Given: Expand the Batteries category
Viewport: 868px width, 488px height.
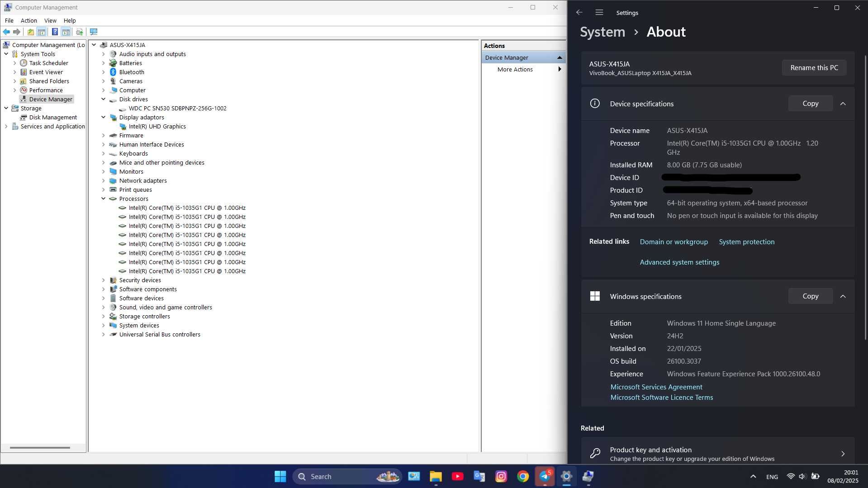Looking at the screenshot, I should pos(103,63).
